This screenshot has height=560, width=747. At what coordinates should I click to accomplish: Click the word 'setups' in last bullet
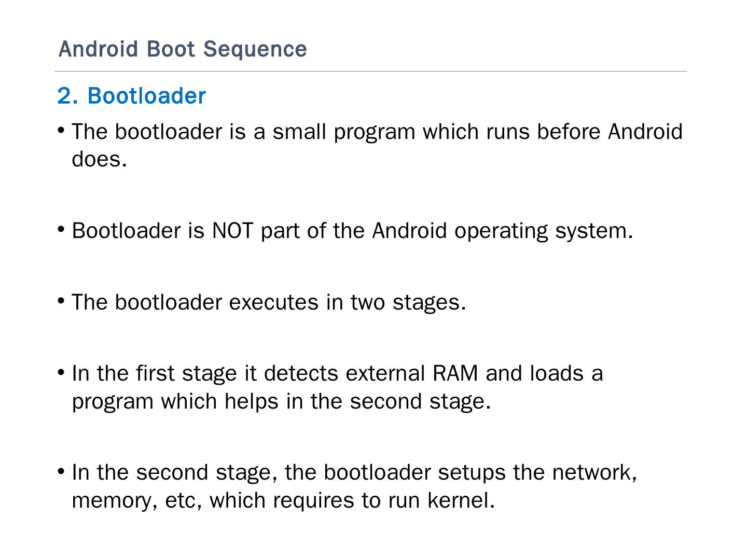471,472
